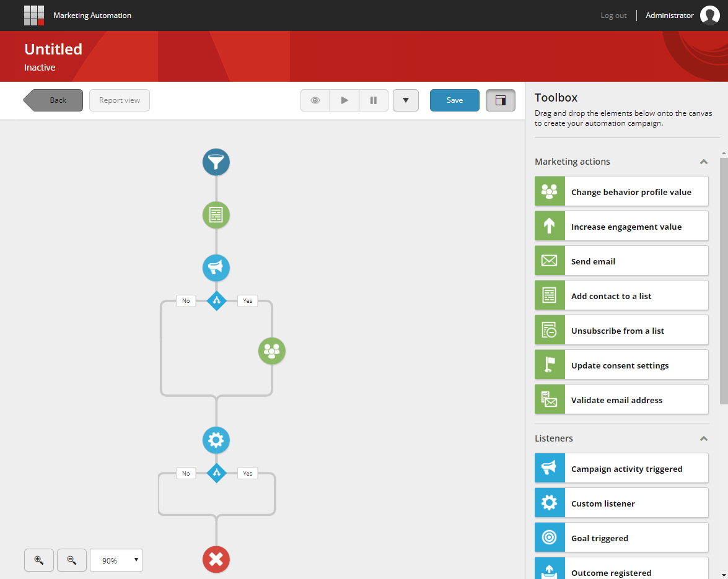Select the Campaign activity triggered listener icon
This screenshot has height=579, width=728.
click(x=550, y=468)
